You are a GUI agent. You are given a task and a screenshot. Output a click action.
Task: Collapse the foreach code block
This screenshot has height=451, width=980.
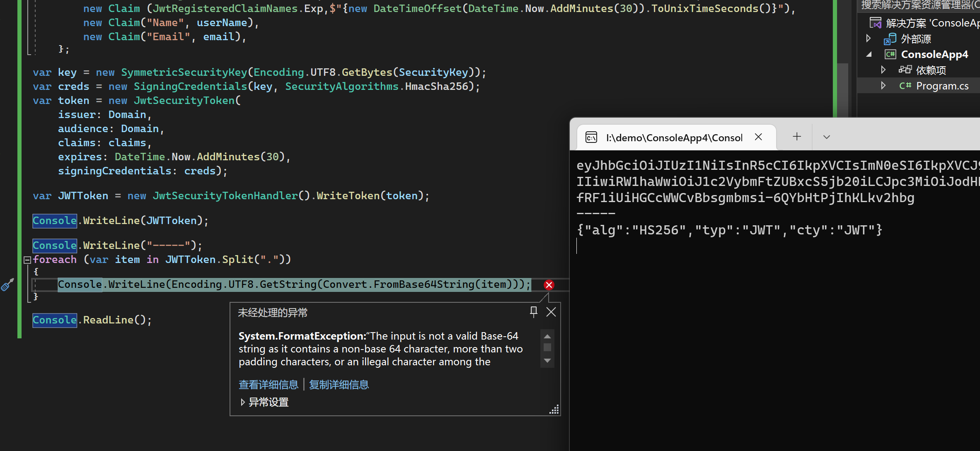click(x=27, y=260)
